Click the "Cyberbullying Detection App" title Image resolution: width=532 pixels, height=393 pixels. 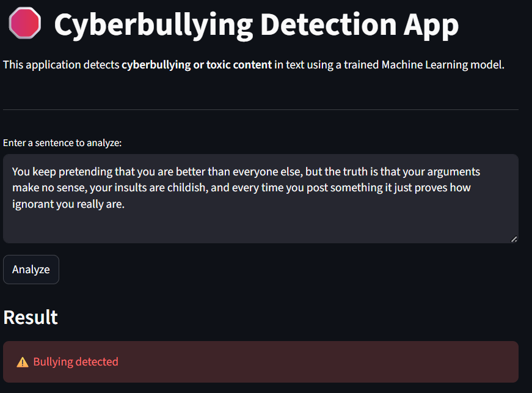tap(256, 24)
